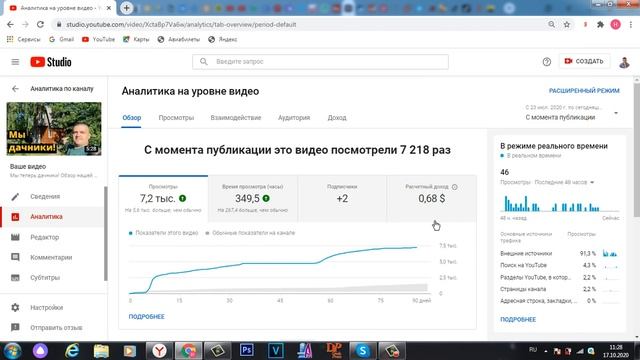Image resolution: width=640 pixels, height=360 pixels.
Task: Open the Авиабилеты bookmark
Action: 179,39
